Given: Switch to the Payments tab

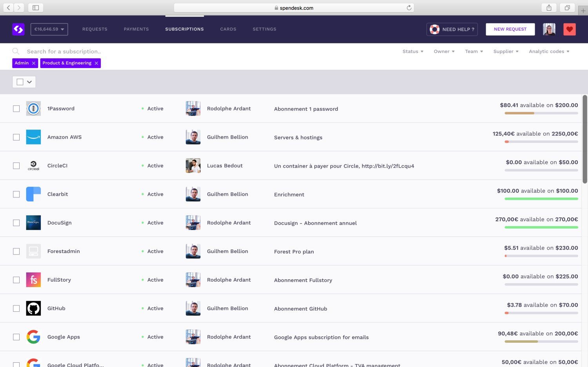Looking at the screenshot, I should pyautogui.click(x=136, y=29).
